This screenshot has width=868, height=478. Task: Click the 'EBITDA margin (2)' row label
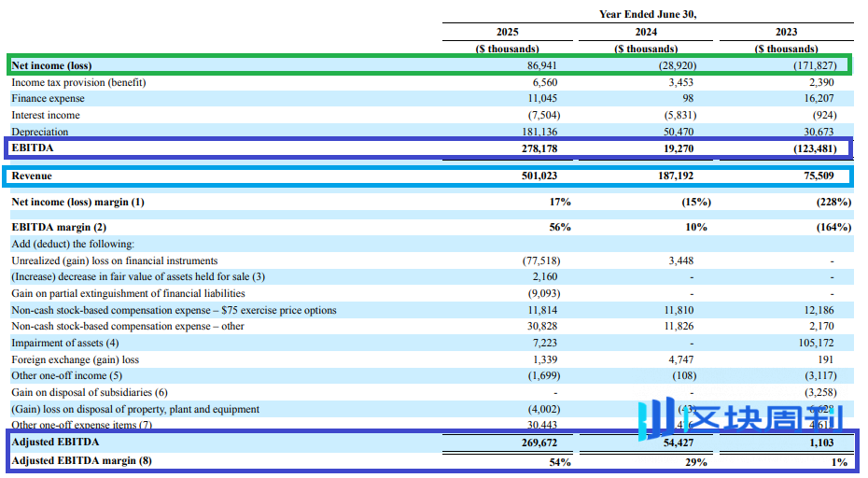coord(59,227)
